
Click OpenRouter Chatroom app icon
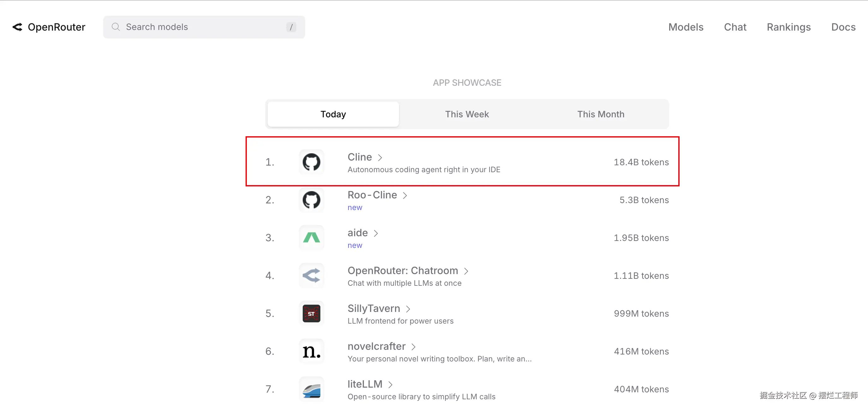pyautogui.click(x=311, y=276)
